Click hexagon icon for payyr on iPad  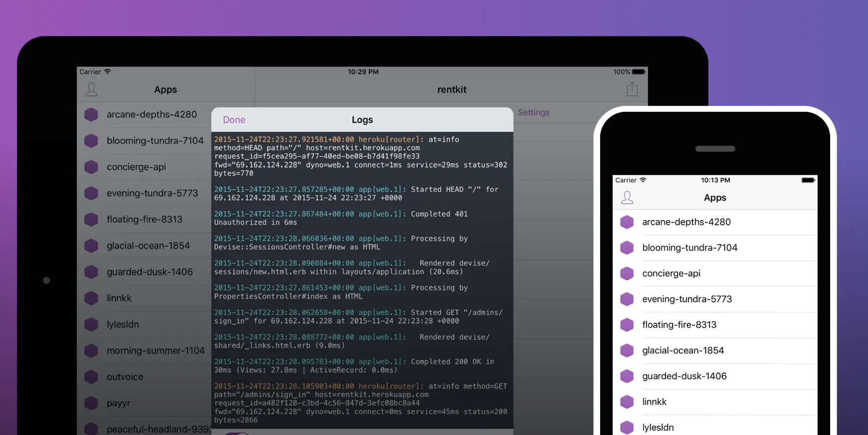click(x=91, y=403)
